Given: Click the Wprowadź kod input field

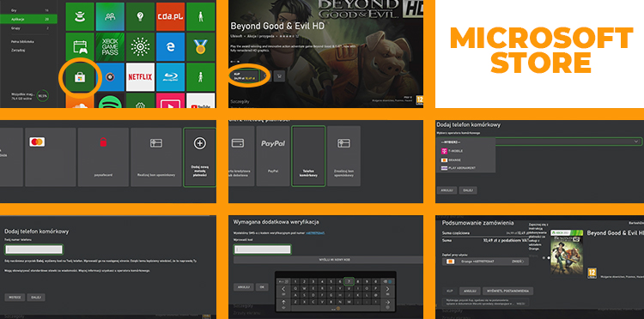Looking at the screenshot, I should pyautogui.click(x=262, y=249).
